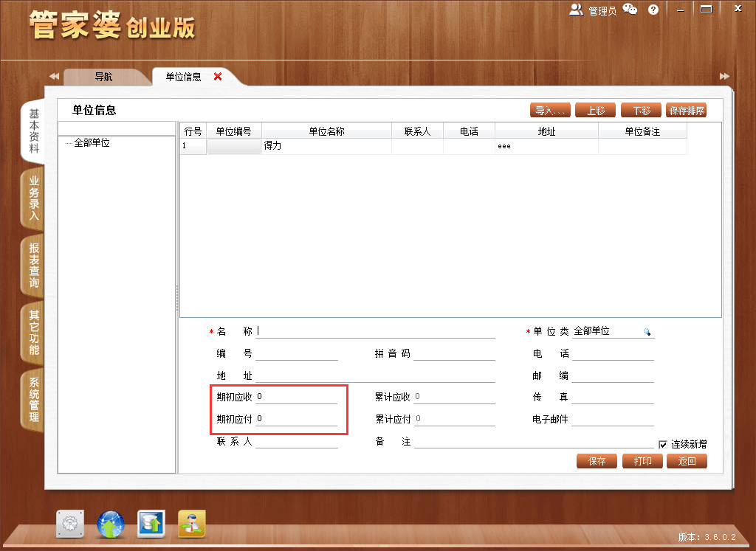The width and height of the screenshot is (756, 551).
Task: Enable the 连续新增 checkbox
Action: (x=663, y=443)
